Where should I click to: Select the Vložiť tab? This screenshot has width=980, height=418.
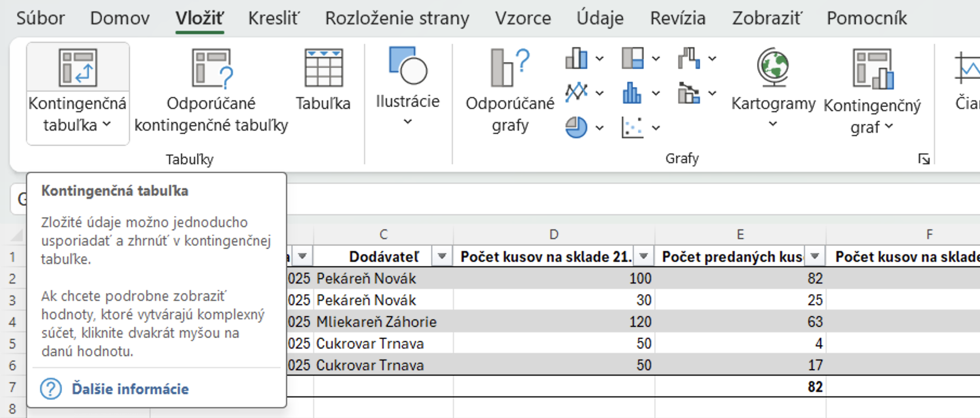click(x=199, y=18)
